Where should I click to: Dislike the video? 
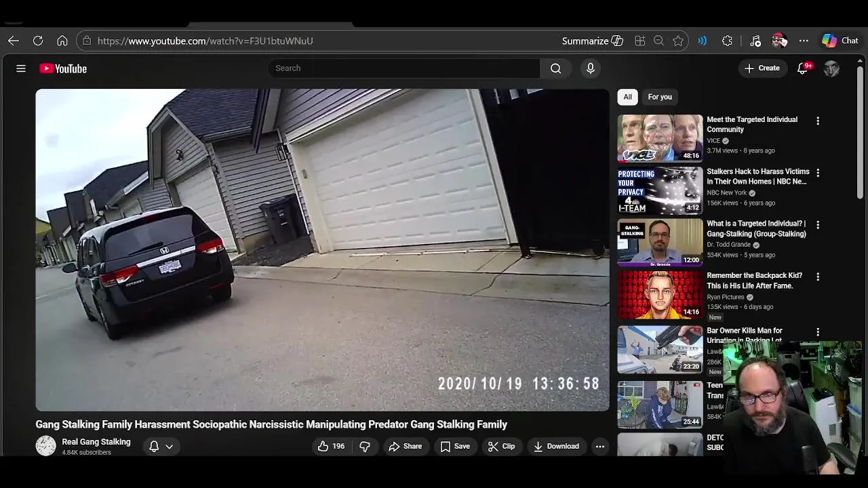click(x=365, y=446)
